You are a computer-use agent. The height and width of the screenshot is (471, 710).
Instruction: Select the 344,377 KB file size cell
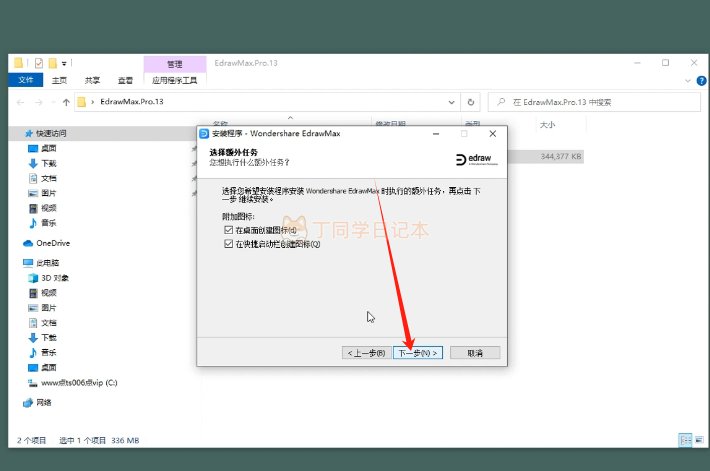[x=561, y=157]
